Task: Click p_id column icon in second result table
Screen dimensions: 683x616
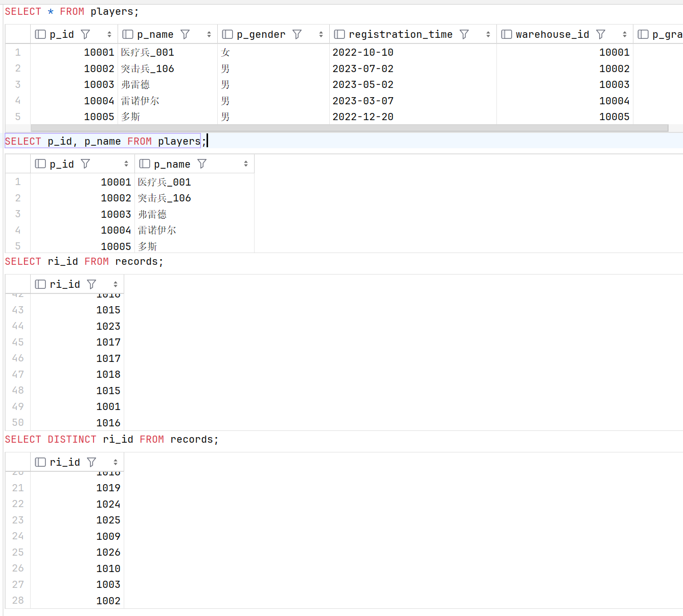Action: click(x=40, y=164)
